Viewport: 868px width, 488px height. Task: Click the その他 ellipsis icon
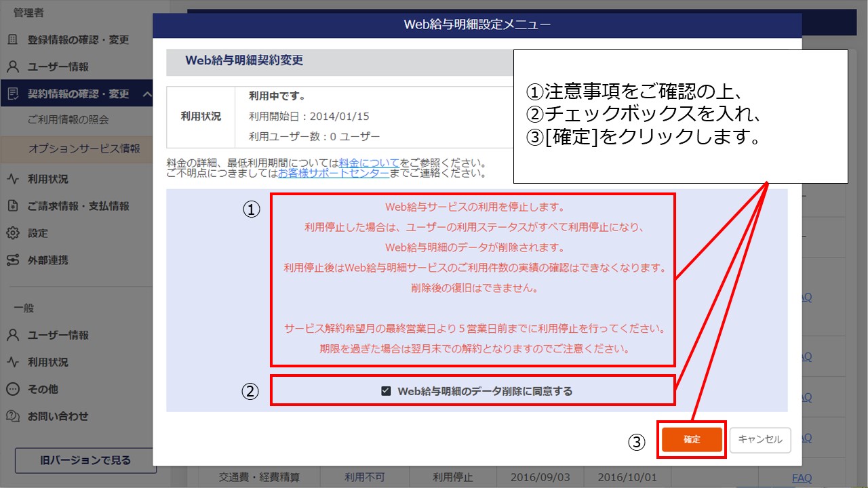pos(13,389)
